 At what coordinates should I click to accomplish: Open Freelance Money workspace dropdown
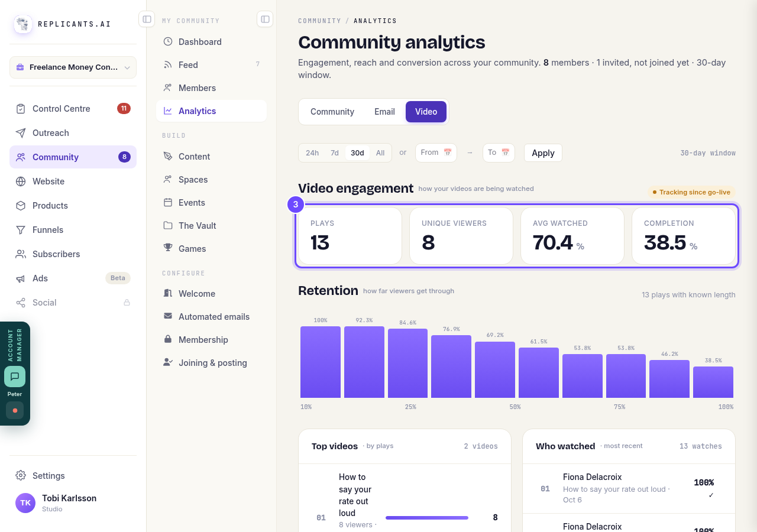pyautogui.click(x=73, y=67)
